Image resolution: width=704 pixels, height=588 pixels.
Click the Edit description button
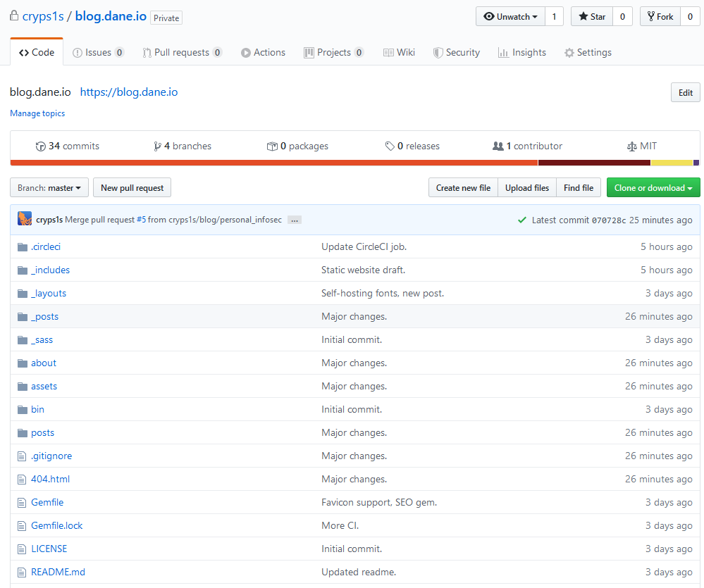[685, 92]
